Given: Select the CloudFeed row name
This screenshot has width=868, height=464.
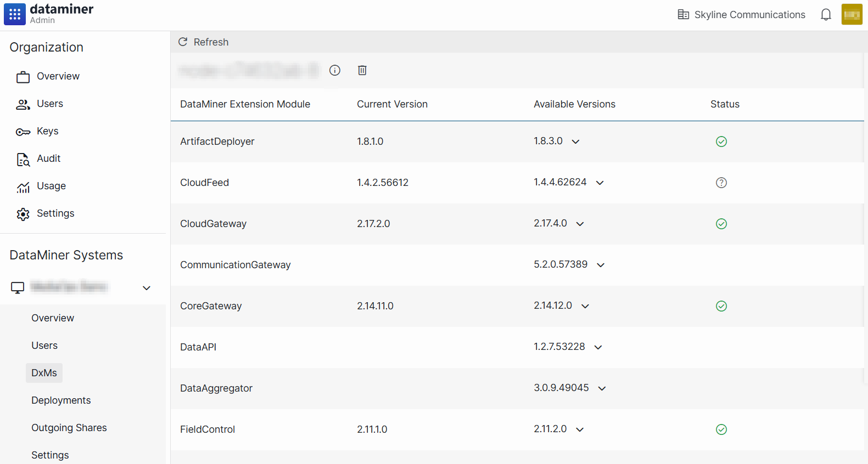Looking at the screenshot, I should click(205, 183).
